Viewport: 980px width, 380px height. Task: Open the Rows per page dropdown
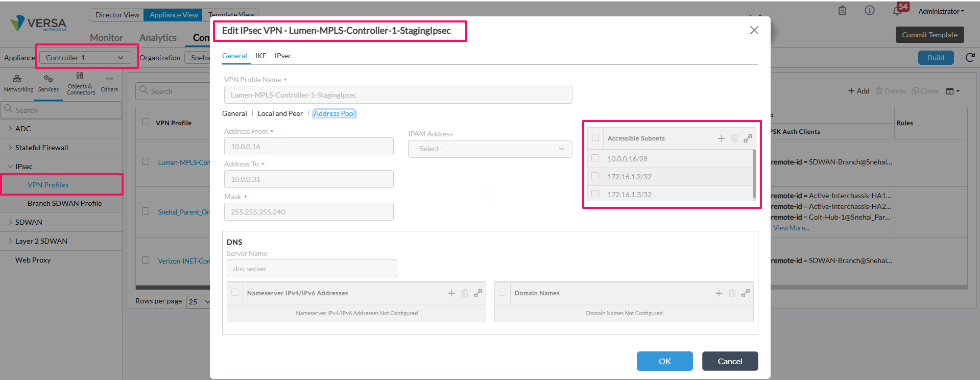[199, 301]
